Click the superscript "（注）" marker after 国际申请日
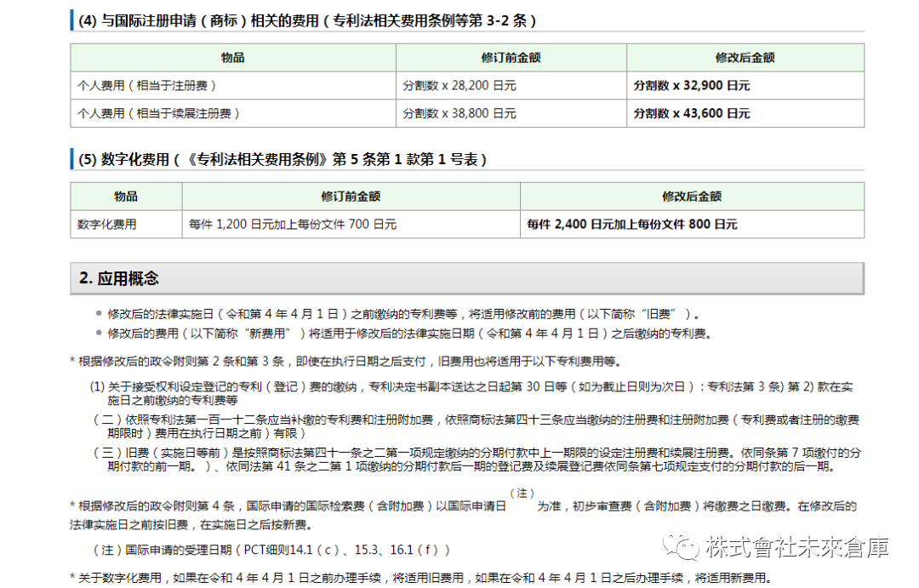Screen dimensions: 919x588 (522, 493)
